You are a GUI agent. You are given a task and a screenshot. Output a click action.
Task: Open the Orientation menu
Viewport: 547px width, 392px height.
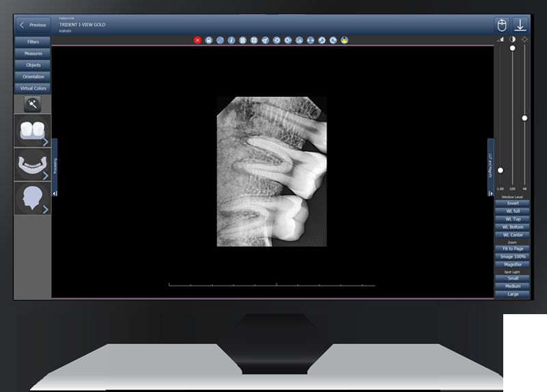[33, 76]
